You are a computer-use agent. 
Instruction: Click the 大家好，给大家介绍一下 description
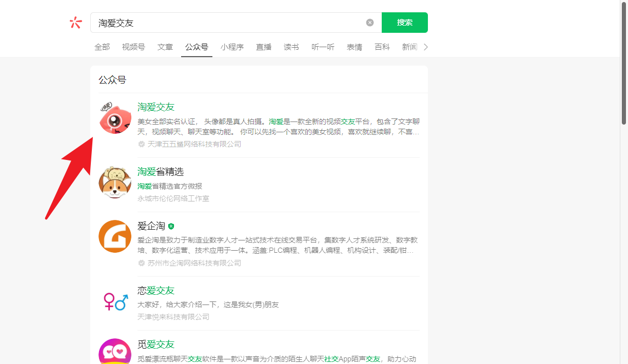[208, 305]
